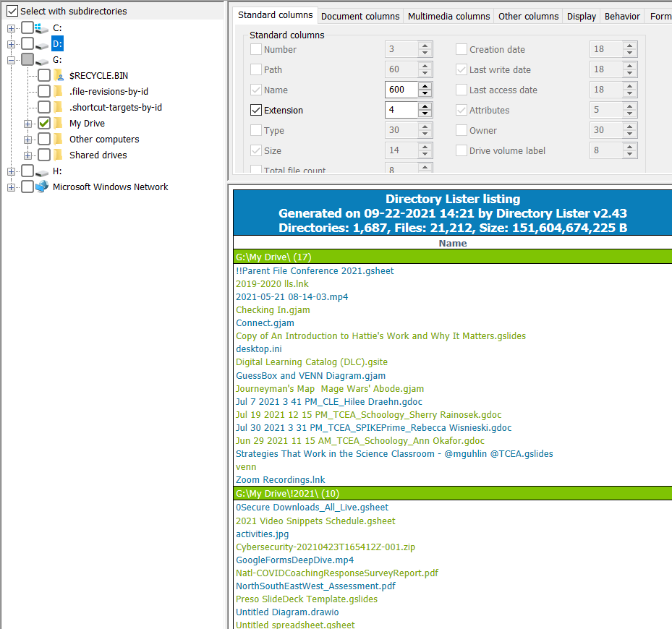Screen dimensions: 672x629
Task: Increase the Name column width spinner
Action: [425, 86]
